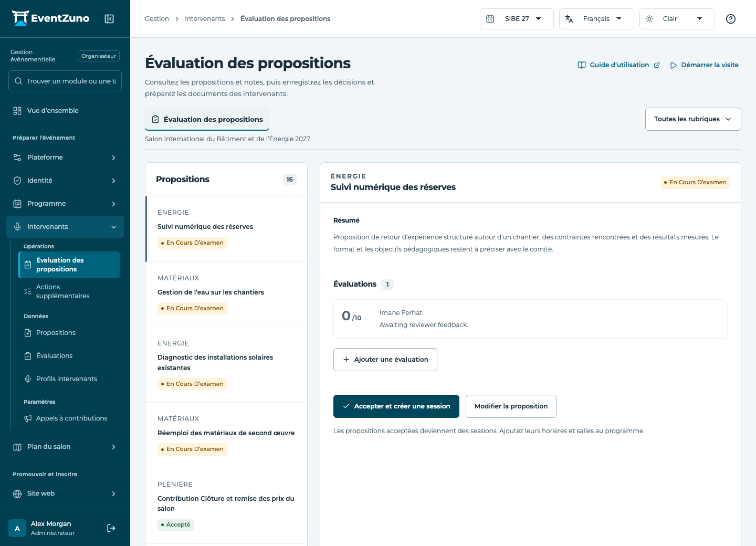Open the SIBE 27 event dropdown
Image resolution: width=756 pixels, height=546 pixels.
pos(517,19)
